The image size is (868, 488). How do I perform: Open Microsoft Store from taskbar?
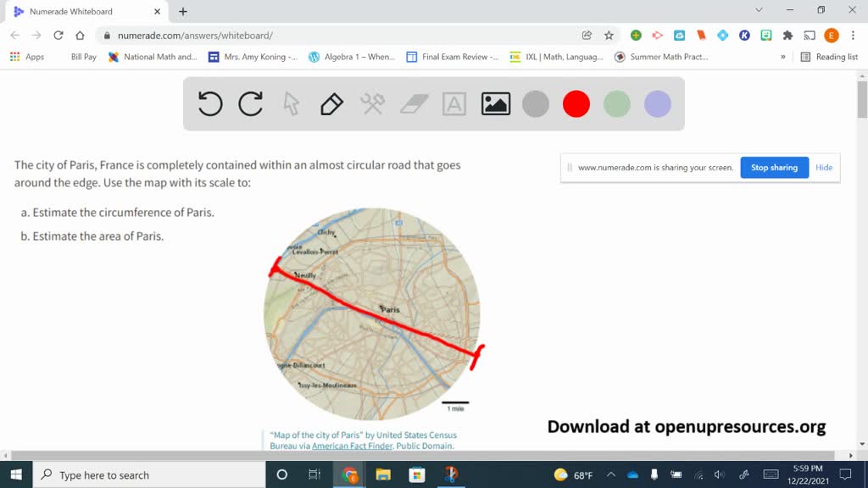click(417, 474)
